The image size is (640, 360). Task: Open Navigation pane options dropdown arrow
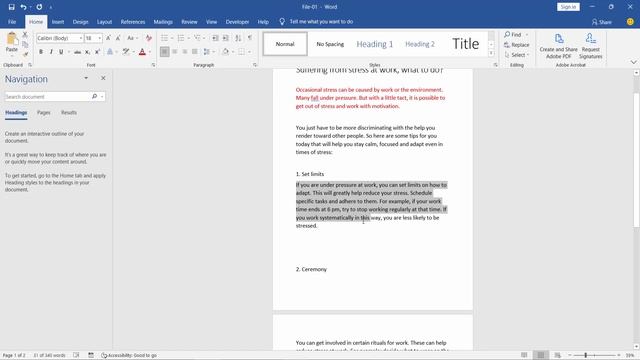pyautogui.click(x=86, y=78)
